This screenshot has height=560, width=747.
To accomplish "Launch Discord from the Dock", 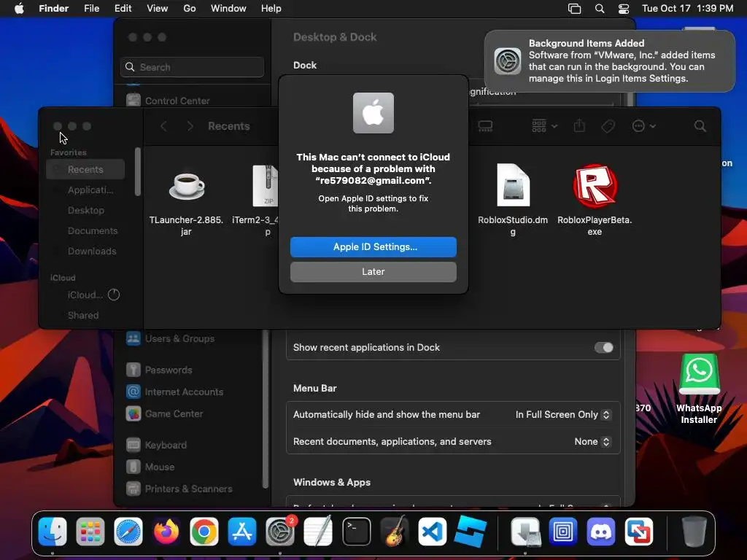I will tap(601, 531).
